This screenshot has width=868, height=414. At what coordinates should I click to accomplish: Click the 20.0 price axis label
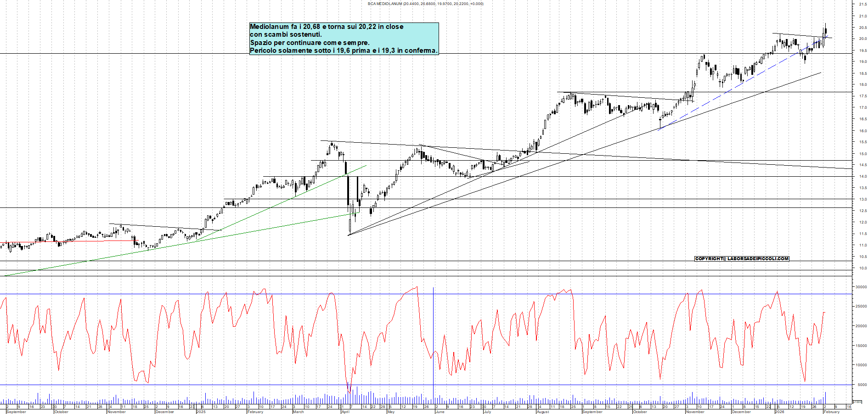862,39
